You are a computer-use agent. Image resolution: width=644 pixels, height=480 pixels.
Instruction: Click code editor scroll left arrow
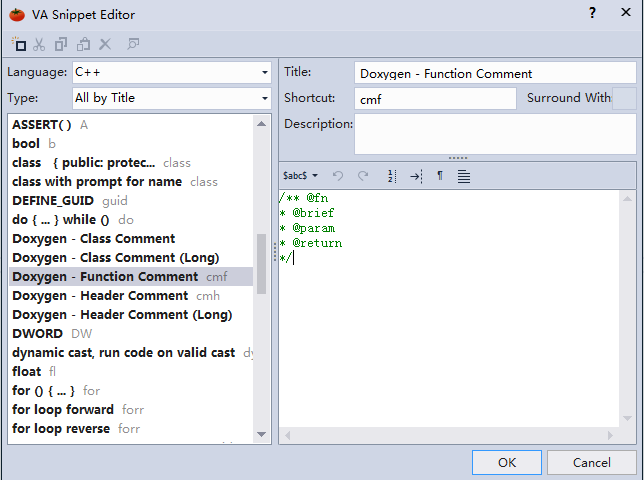pos(288,435)
